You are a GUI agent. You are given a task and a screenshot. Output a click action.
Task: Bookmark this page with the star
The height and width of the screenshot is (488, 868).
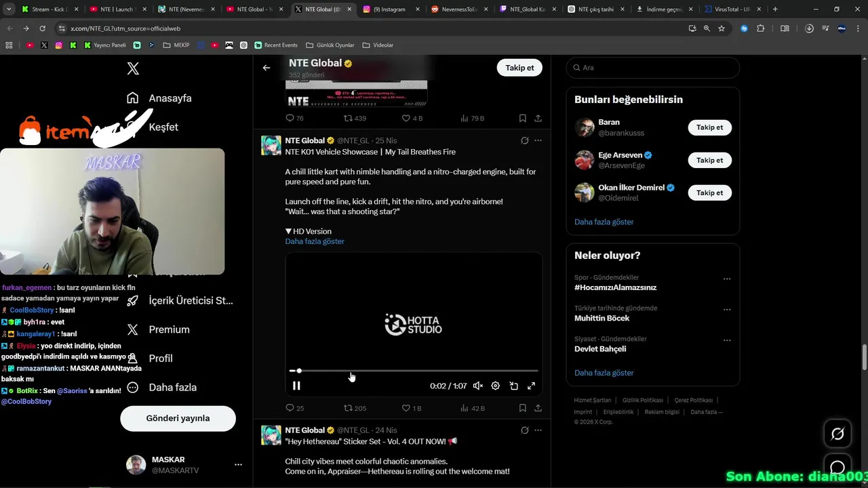(x=722, y=28)
